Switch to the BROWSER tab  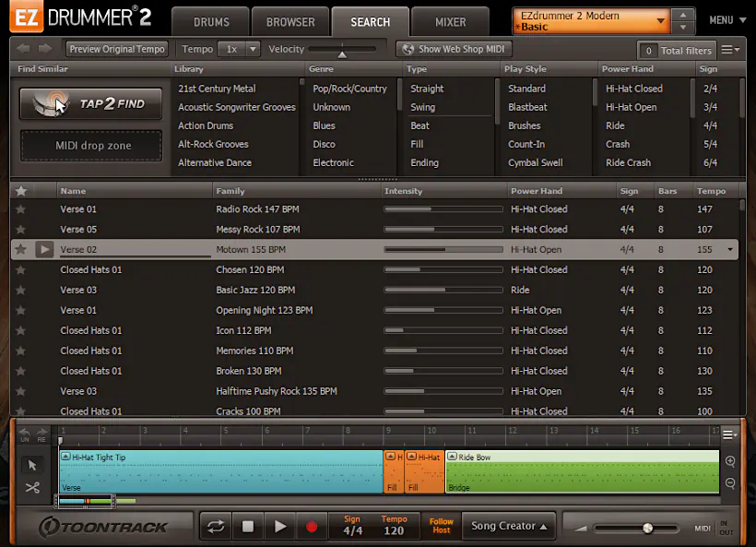(290, 22)
